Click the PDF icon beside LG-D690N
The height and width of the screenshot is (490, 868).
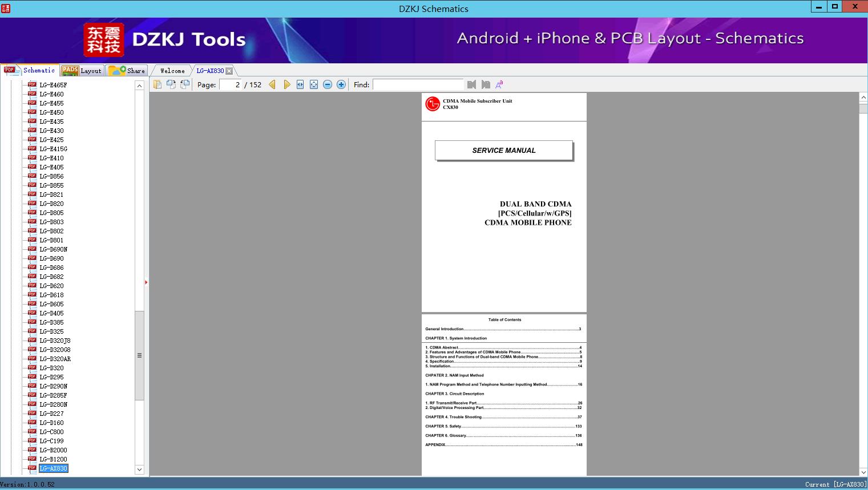(32, 249)
